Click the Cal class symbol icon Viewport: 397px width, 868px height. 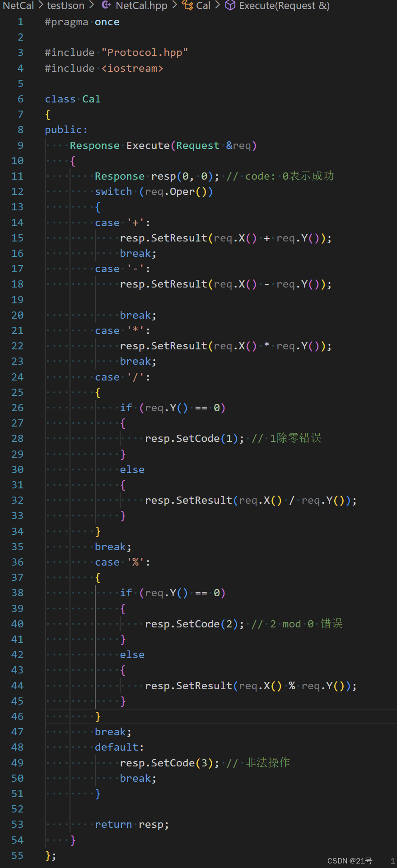(x=187, y=5)
